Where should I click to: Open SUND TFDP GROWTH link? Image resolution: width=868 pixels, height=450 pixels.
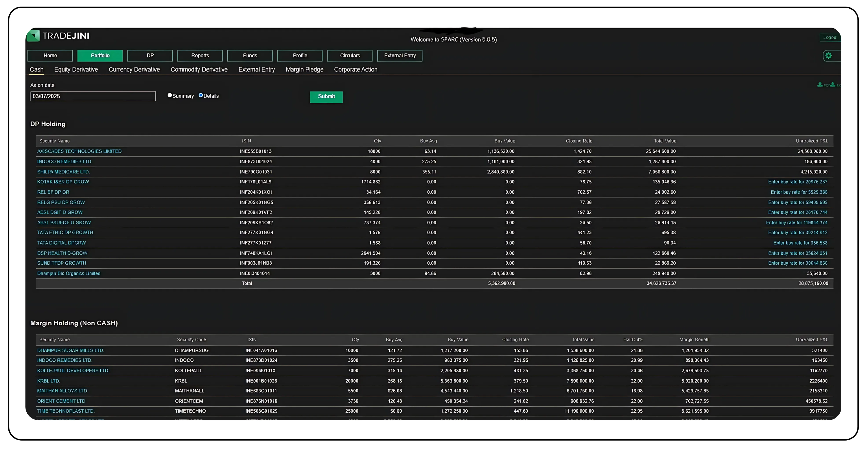click(62, 263)
